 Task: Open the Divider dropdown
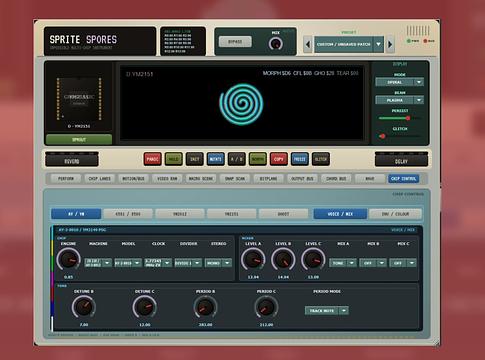click(188, 263)
